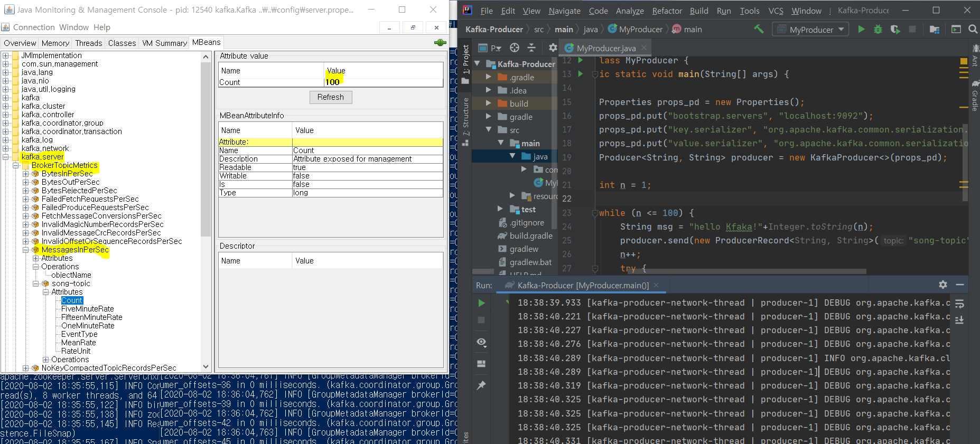The height and width of the screenshot is (444, 980).
Task: Click restore layout icon in Run panel
Action: coord(481,364)
